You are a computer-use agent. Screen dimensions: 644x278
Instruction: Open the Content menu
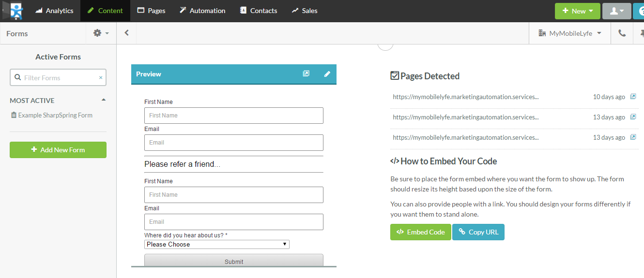click(105, 11)
